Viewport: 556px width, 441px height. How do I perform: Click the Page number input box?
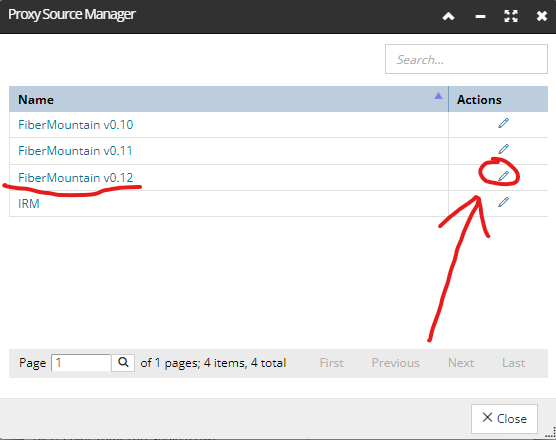click(x=81, y=362)
